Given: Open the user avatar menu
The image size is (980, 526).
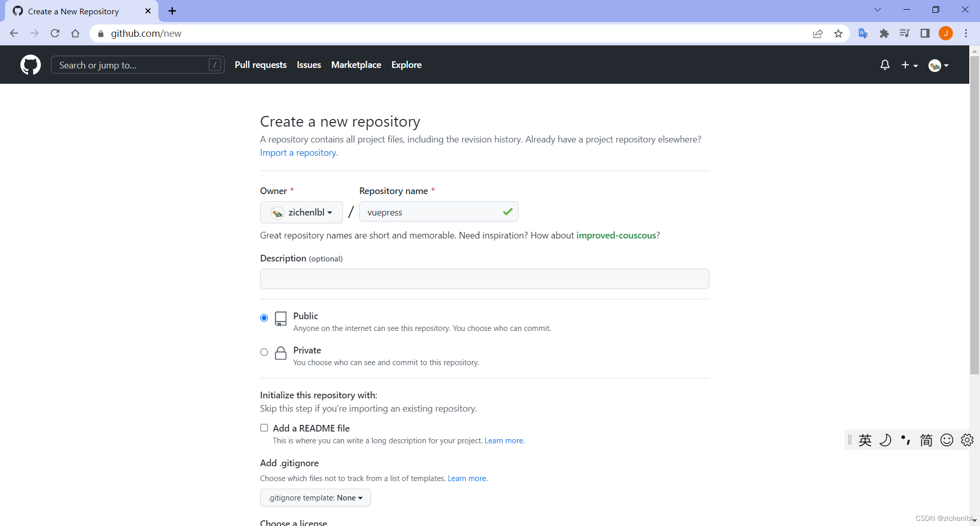Looking at the screenshot, I should coord(939,65).
